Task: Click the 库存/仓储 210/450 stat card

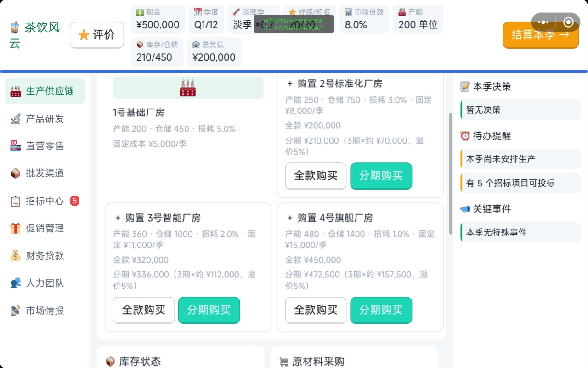Action: tap(157, 52)
